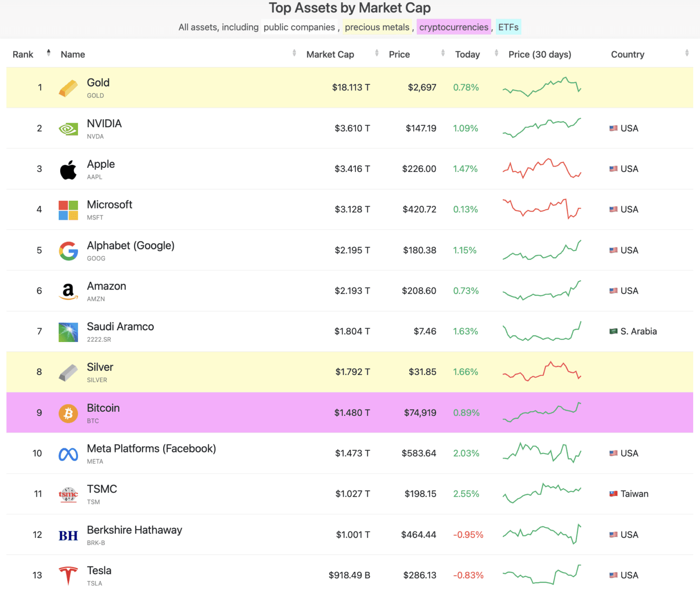This screenshot has width=700, height=592.
Task: Open the Meta Platforms (Facebook) link
Action: click(151, 449)
